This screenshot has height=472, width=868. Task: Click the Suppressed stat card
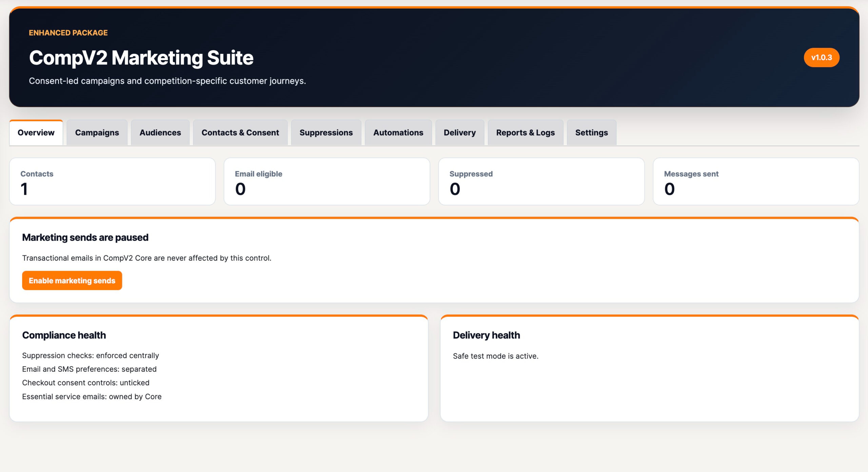click(541, 181)
